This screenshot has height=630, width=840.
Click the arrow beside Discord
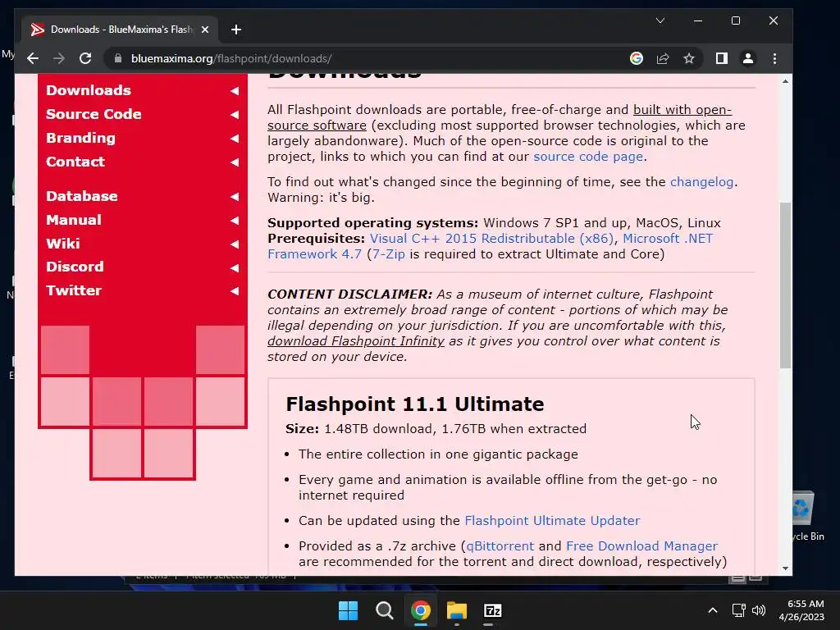[x=235, y=267]
